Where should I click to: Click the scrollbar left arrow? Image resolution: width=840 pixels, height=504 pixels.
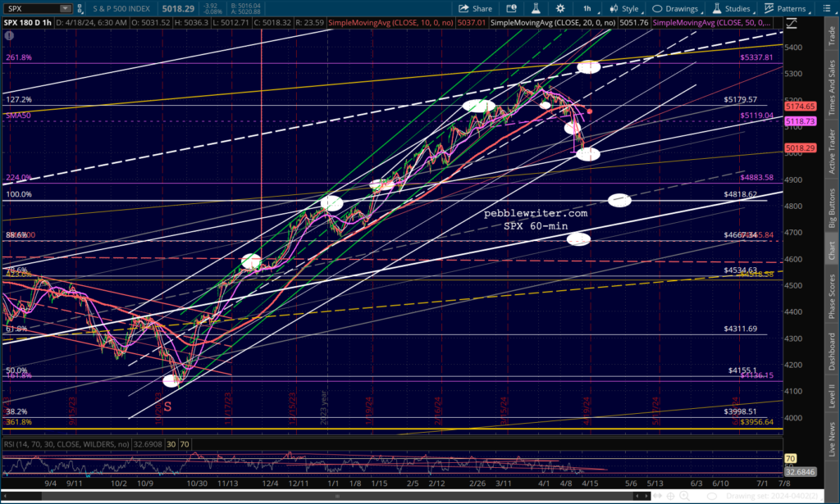tap(4, 496)
